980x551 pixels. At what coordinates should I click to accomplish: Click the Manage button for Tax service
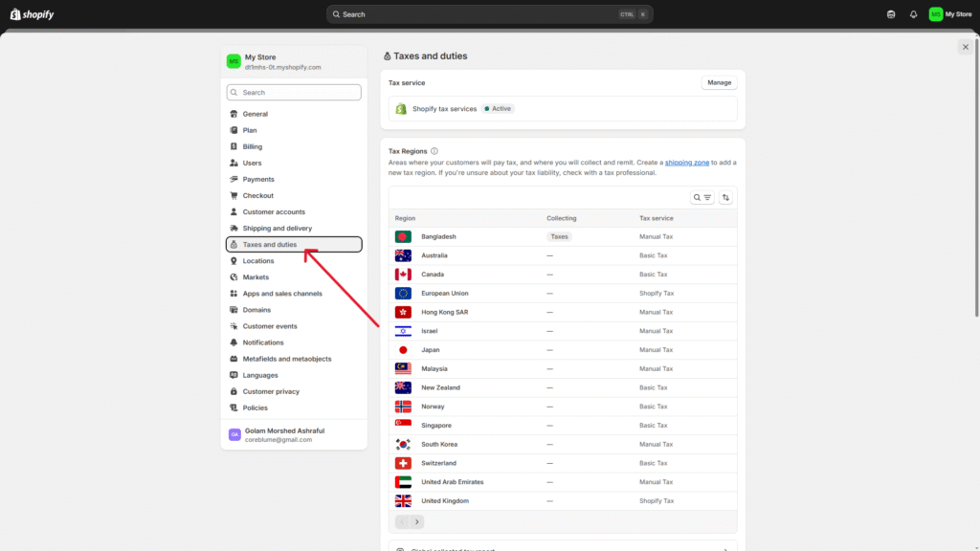(x=719, y=83)
